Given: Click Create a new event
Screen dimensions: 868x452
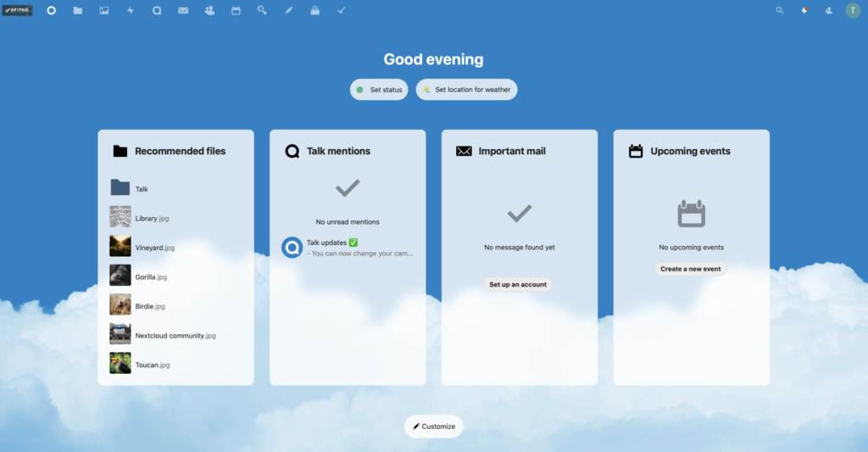Looking at the screenshot, I should 690,269.
